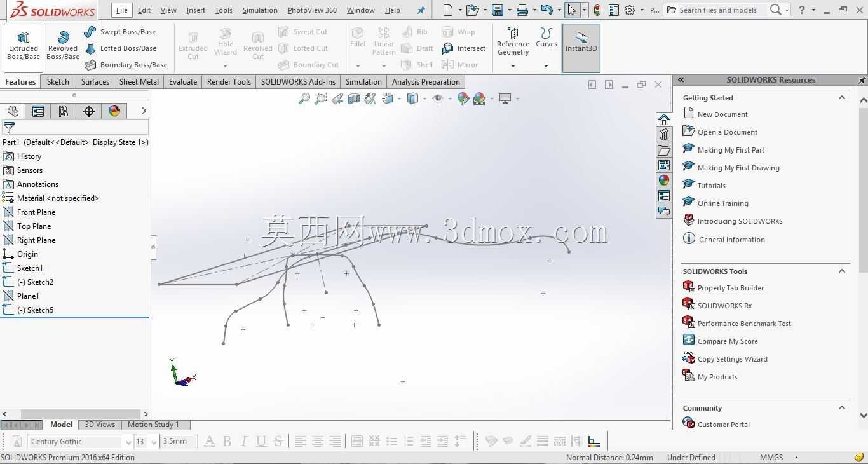The height and width of the screenshot is (464, 868).
Task: Switch to the Sketch tab
Action: point(58,82)
